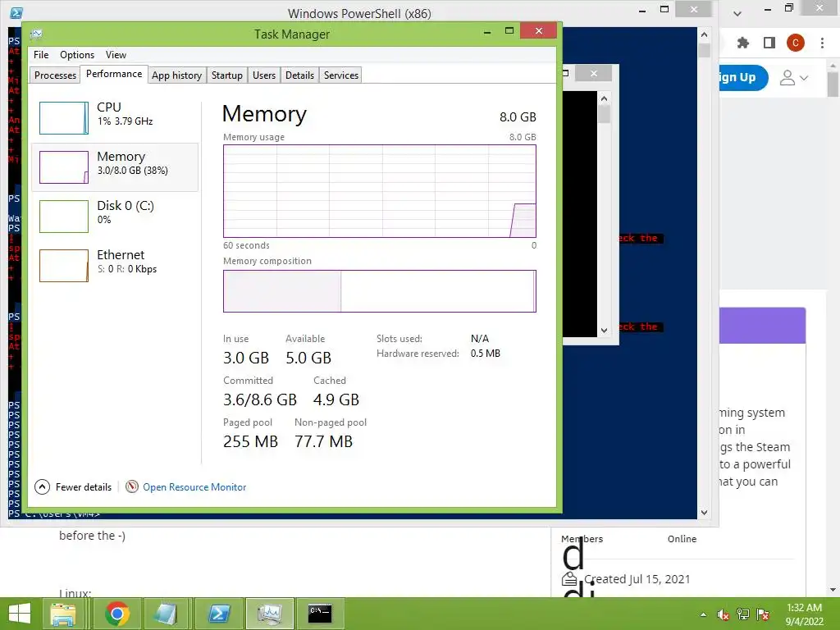Open the Options menu in Task Manager
This screenshot has height=630, width=840.
click(x=77, y=55)
